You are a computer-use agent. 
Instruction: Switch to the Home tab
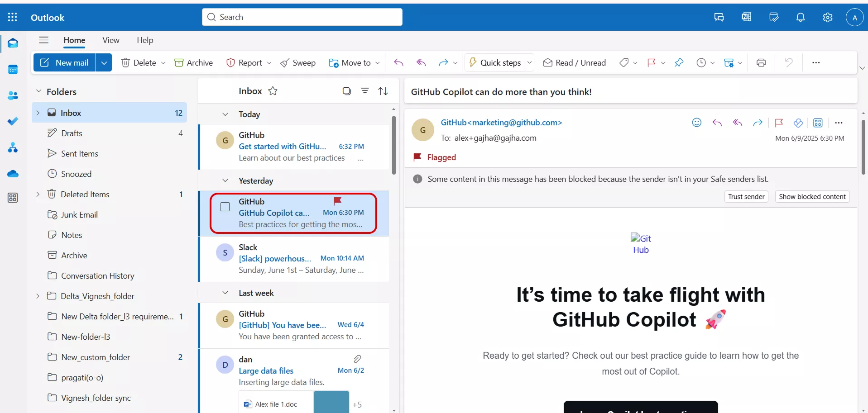point(74,40)
